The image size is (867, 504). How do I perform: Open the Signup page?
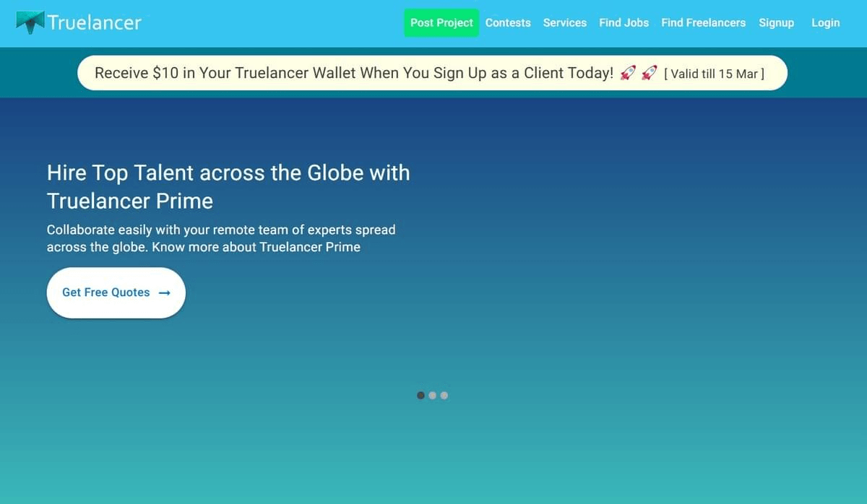[x=777, y=23]
